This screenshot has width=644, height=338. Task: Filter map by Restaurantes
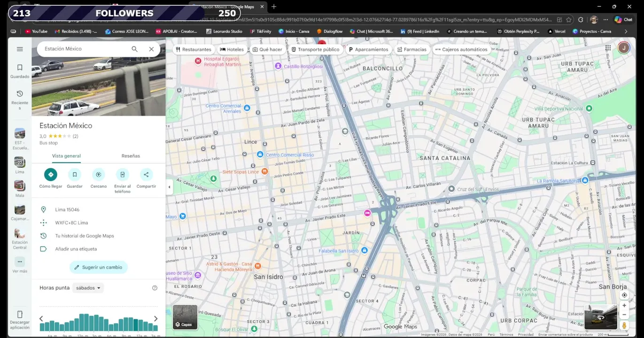pyautogui.click(x=194, y=49)
